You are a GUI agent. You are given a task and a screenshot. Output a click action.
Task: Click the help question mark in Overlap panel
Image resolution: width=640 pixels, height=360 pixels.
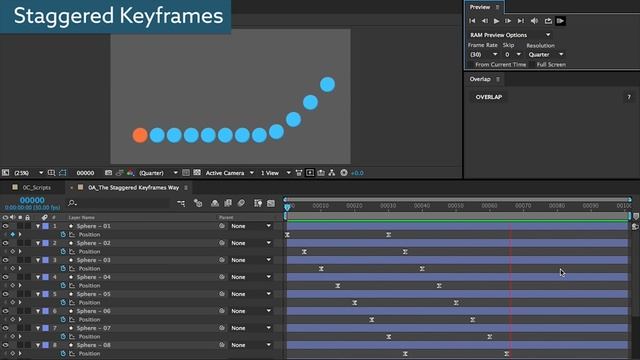tap(629, 97)
